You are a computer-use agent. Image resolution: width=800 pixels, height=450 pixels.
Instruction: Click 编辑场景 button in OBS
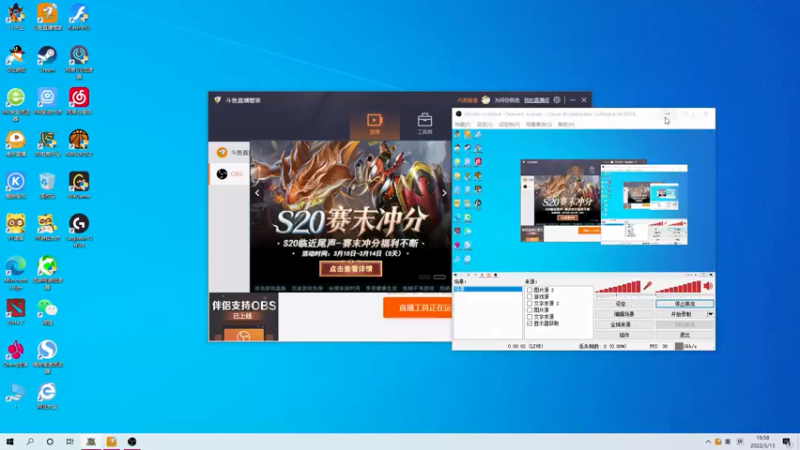click(x=623, y=314)
